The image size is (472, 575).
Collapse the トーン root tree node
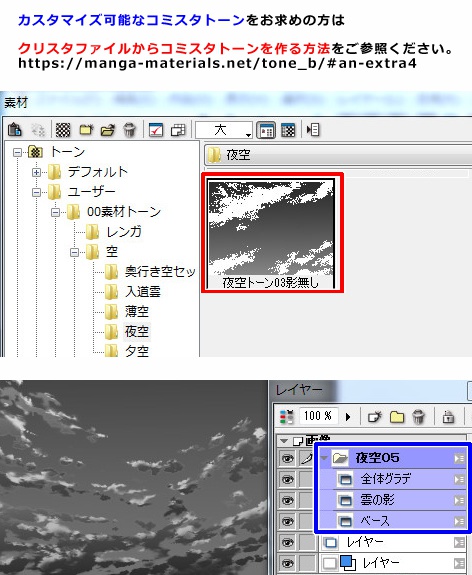[x=17, y=152]
